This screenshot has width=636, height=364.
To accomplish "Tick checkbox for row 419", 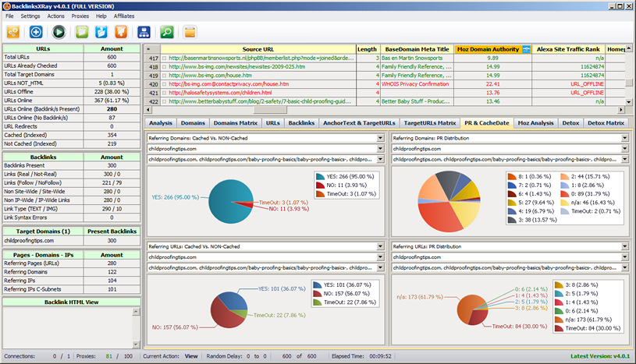I will (165, 76).
